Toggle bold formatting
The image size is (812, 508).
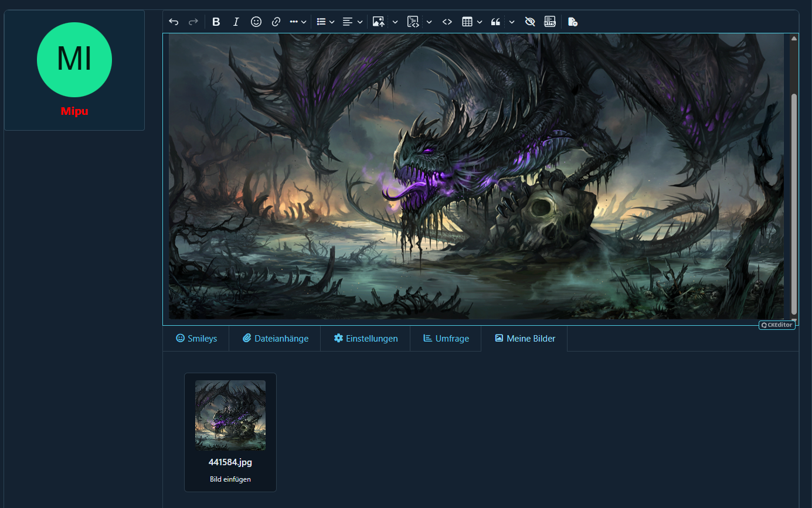(x=216, y=22)
